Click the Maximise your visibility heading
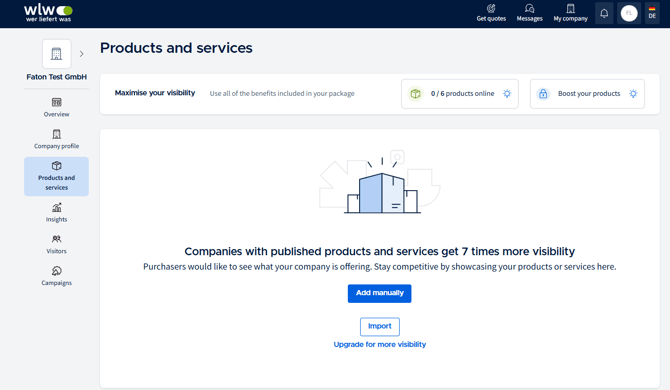The image size is (670, 390). coord(155,93)
